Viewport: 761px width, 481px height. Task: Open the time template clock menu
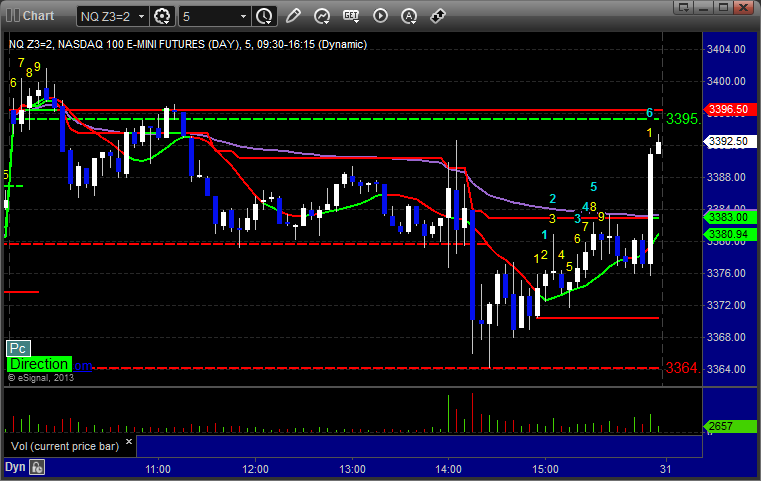[x=265, y=17]
